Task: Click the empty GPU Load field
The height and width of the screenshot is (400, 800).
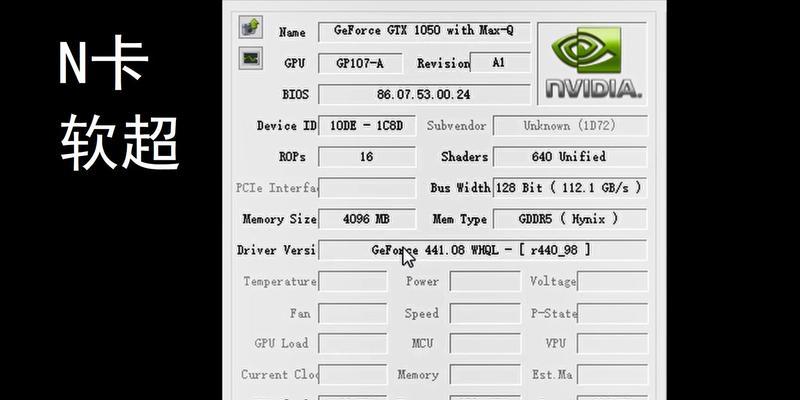Action: (353, 343)
